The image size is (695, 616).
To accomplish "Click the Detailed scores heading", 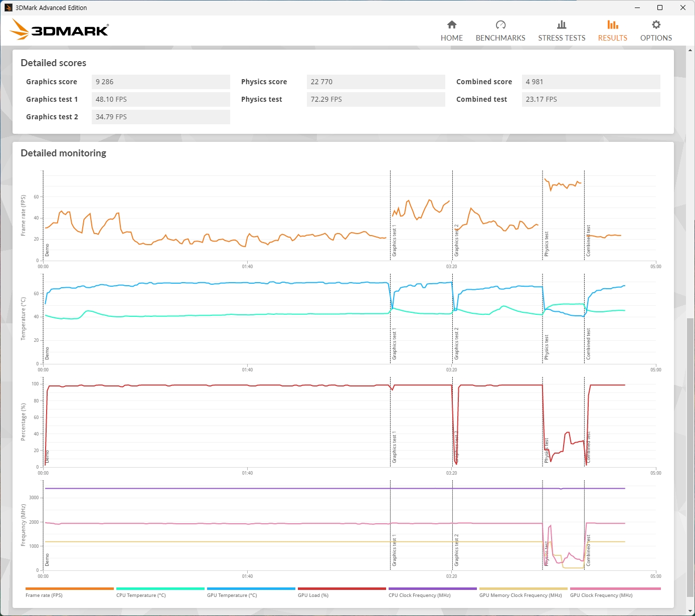I will click(53, 63).
